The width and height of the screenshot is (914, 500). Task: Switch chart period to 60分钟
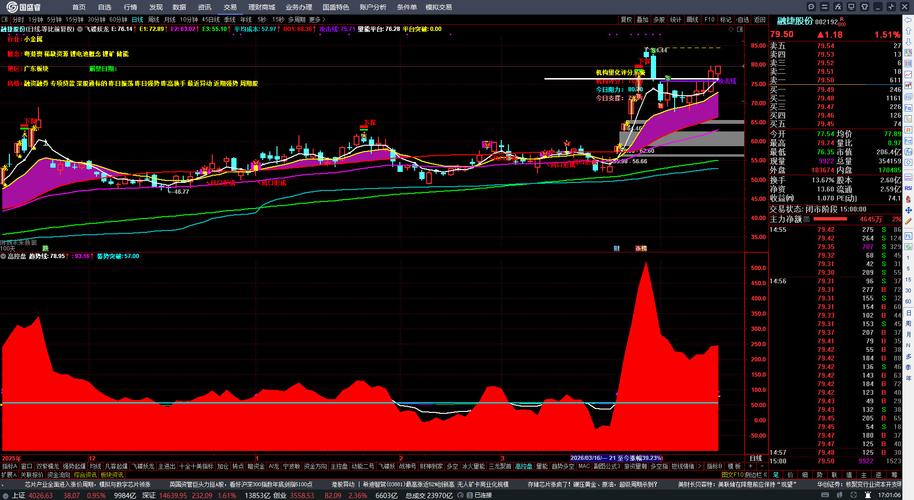(x=118, y=19)
